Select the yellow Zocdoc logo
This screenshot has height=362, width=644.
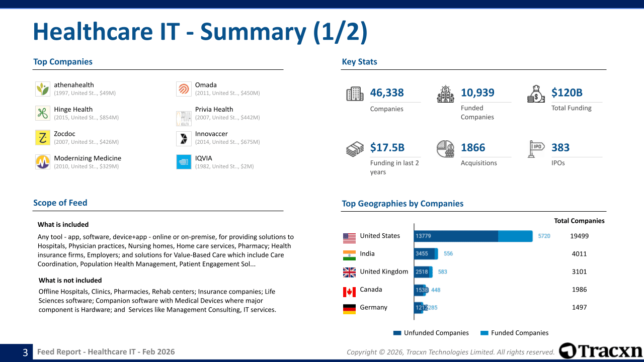[42, 138]
